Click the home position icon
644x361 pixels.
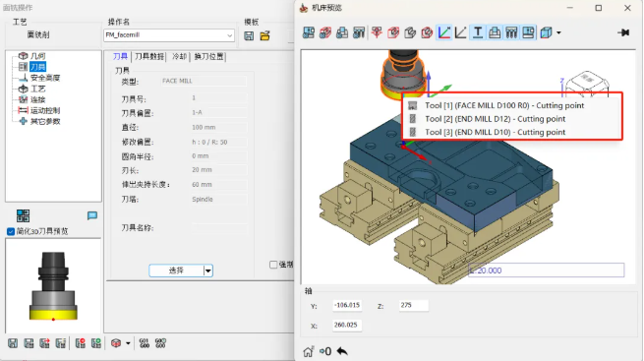click(308, 351)
